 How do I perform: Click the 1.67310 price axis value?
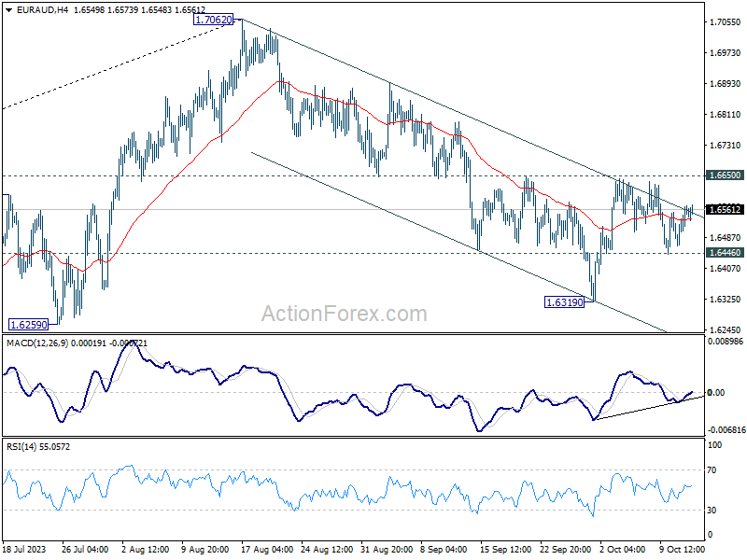(726, 146)
